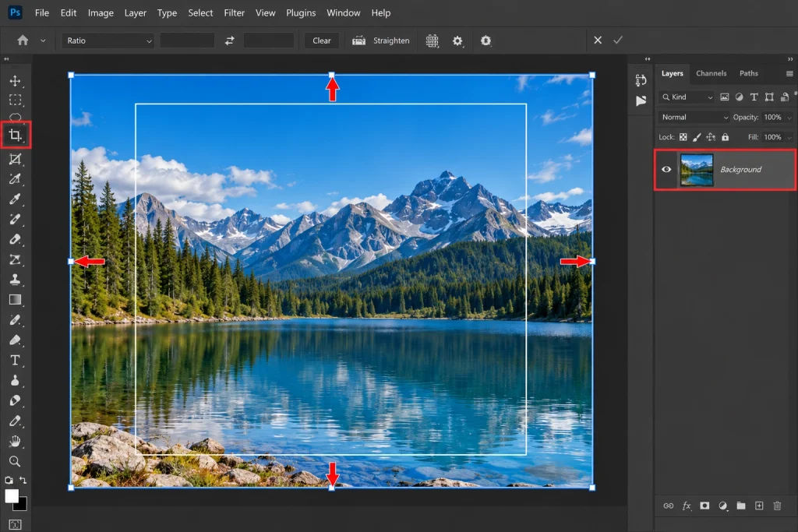
Task: Toggle filter for pixel layers
Action: [724, 97]
